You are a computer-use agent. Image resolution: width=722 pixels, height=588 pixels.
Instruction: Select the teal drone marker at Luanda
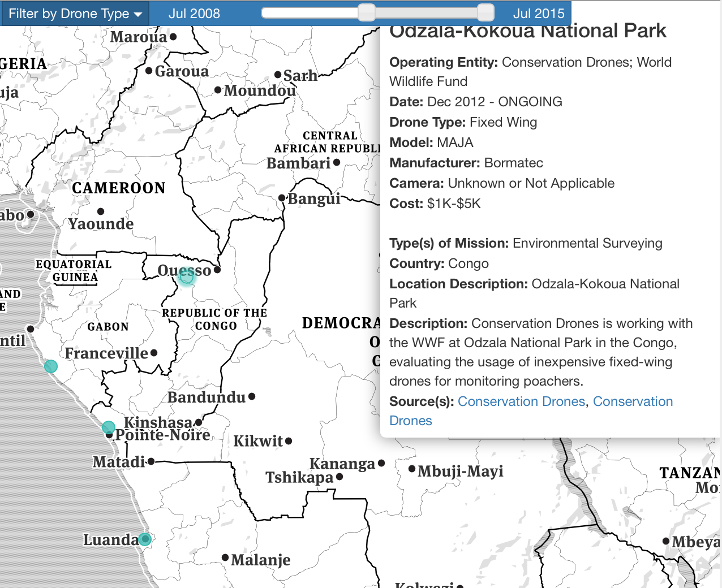tap(145, 539)
